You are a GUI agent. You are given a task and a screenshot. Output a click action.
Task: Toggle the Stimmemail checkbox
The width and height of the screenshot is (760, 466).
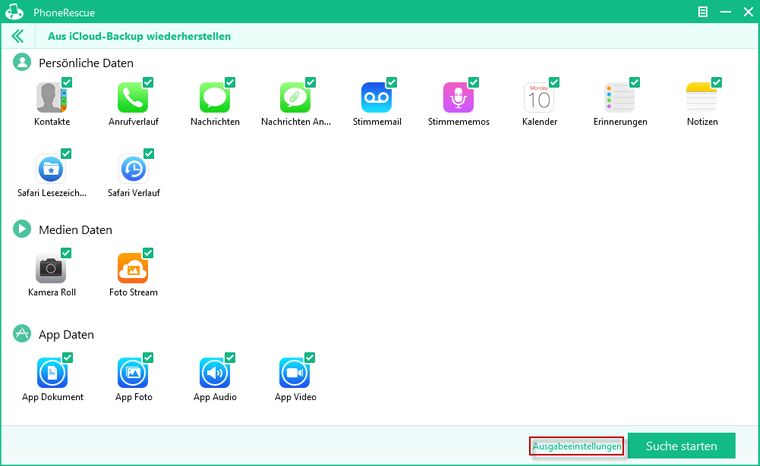392,82
